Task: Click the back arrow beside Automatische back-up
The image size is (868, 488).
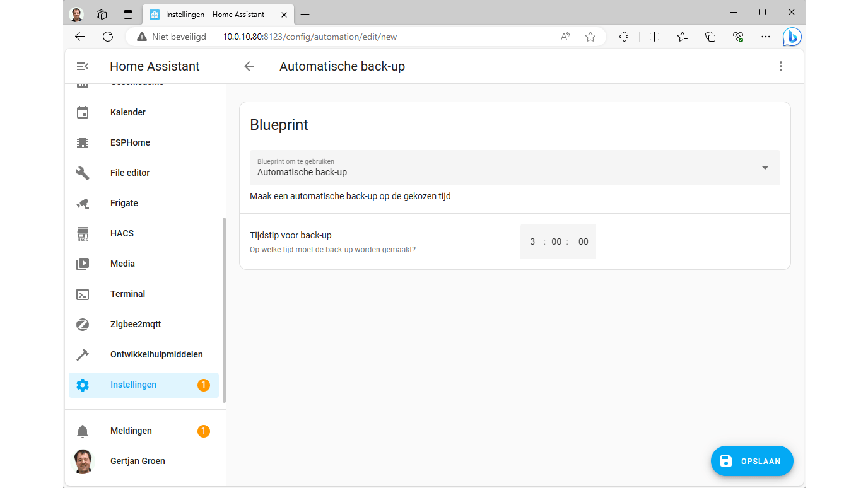Action: pos(249,66)
